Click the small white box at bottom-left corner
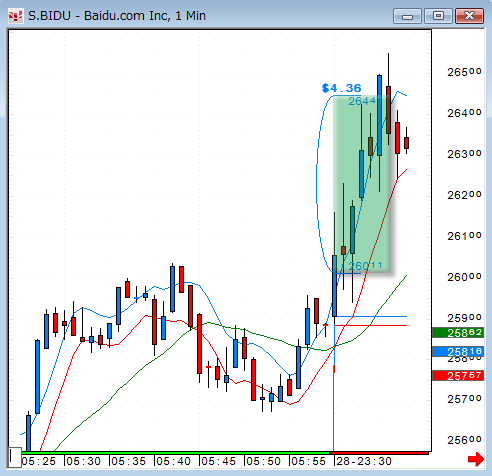 (15, 457)
